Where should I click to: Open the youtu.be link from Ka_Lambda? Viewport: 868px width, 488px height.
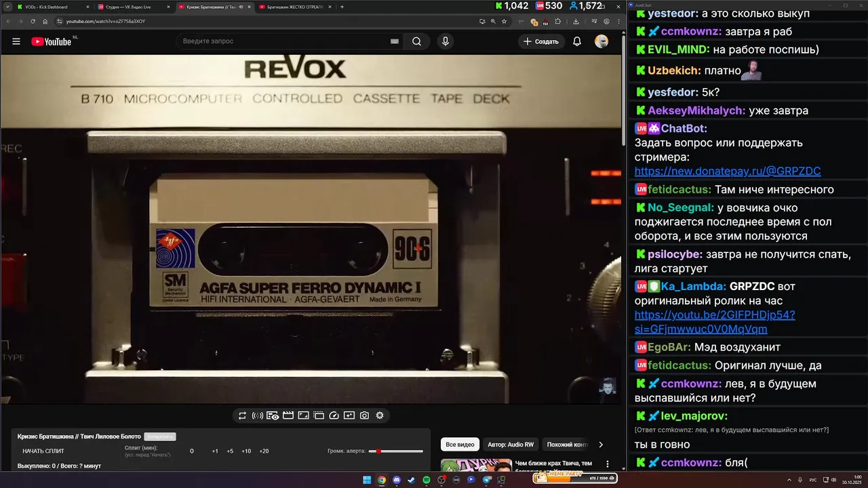click(715, 322)
